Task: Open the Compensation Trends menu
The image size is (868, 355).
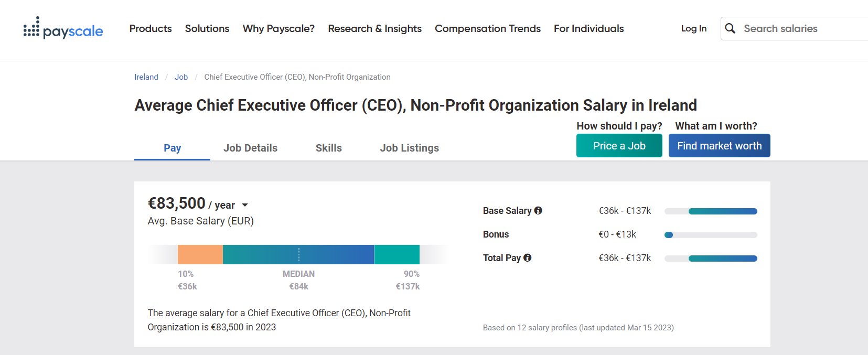Action: [x=488, y=28]
